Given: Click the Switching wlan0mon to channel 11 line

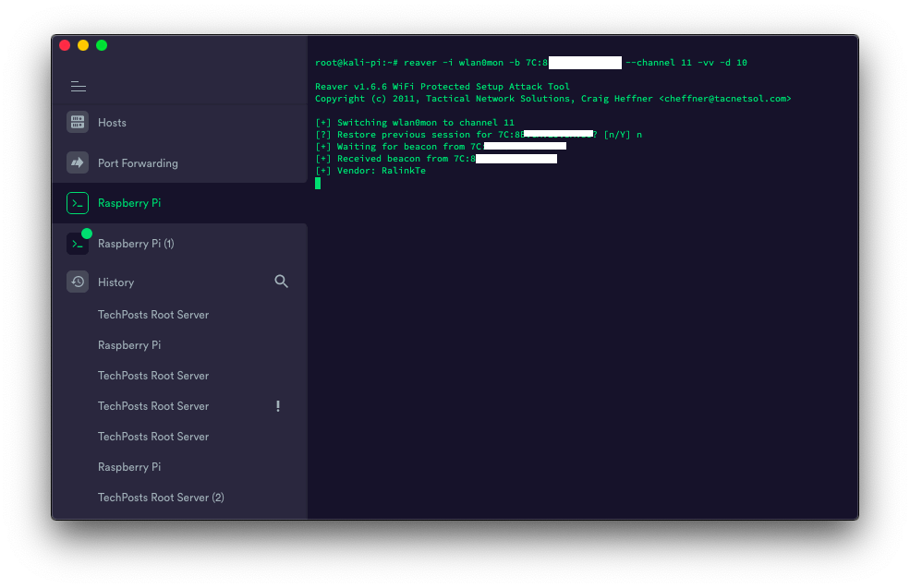Looking at the screenshot, I should pos(415,123).
